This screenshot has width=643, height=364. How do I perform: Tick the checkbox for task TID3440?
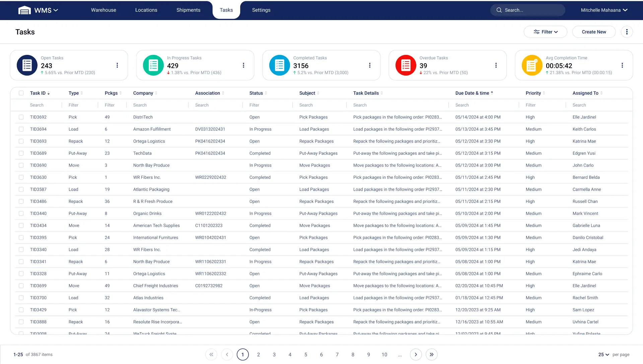click(x=21, y=213)
